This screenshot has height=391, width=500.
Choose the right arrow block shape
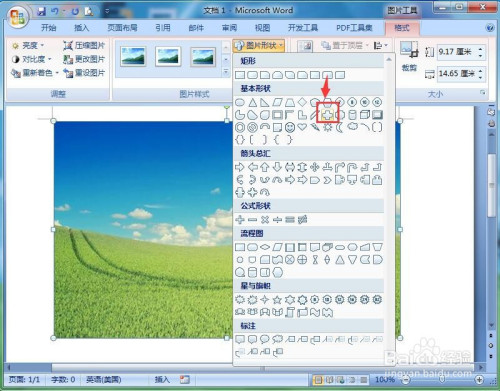240,167
